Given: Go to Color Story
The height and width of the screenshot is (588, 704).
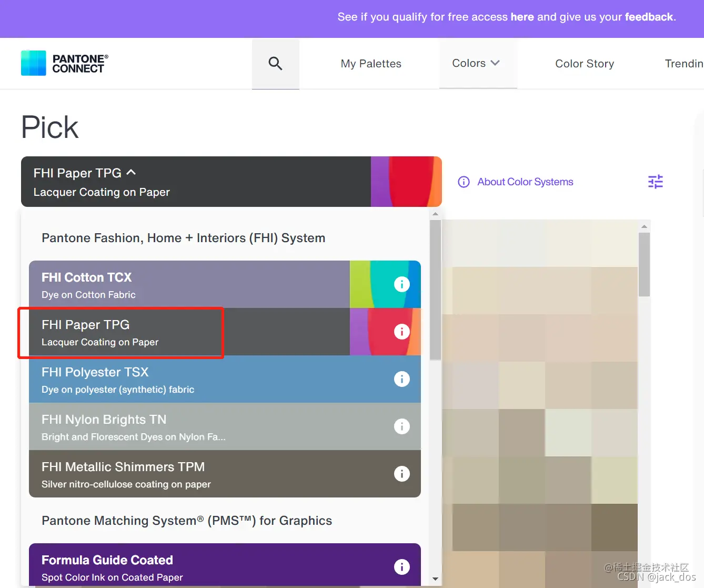Looking at the screenshot, I should tap(585, 64).
